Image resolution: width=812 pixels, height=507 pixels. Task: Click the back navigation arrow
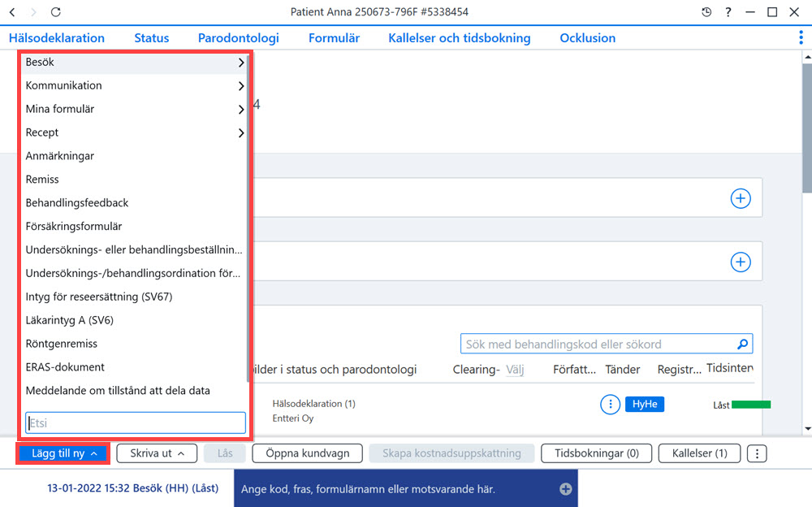(12, 12)
